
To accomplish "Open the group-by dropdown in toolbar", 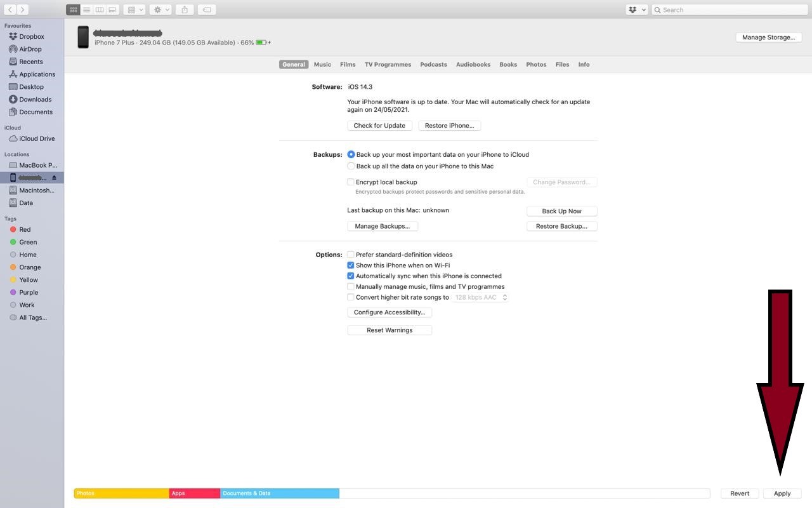I will click(134, 9).
